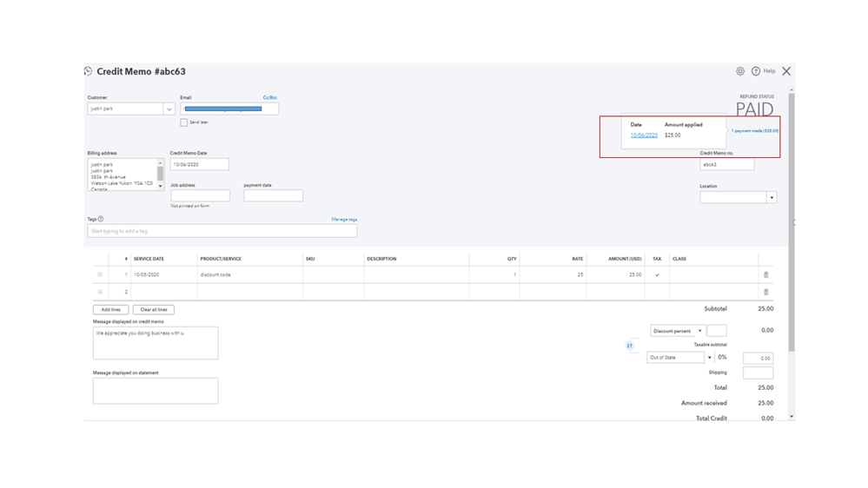
Task: Delete line 1 with the trash icon
Action: coord(765,274)
